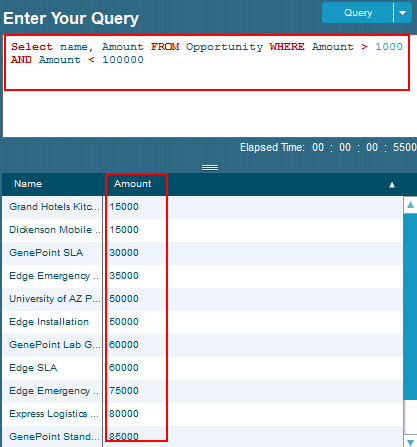This screenshot has width=417, height=447.
Task: Select the Edge Installation row
Action: (x=202, y=322)
